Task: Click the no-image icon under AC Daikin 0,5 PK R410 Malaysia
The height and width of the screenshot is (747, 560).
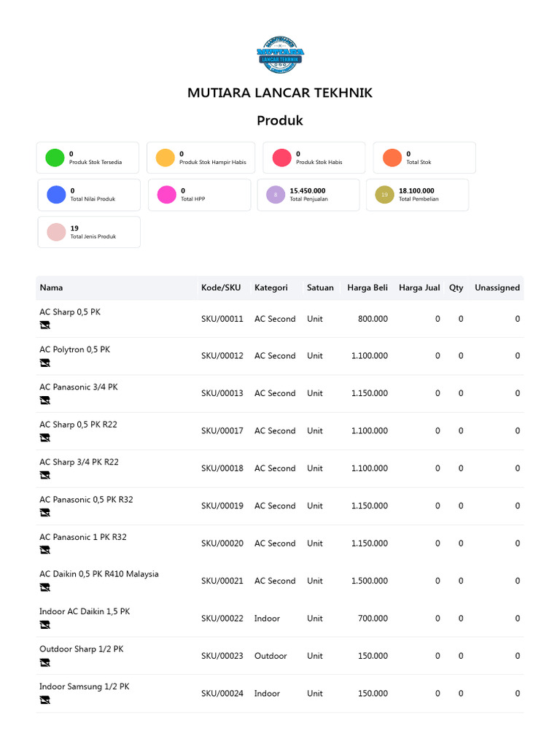Action: (x=44, y=587)
